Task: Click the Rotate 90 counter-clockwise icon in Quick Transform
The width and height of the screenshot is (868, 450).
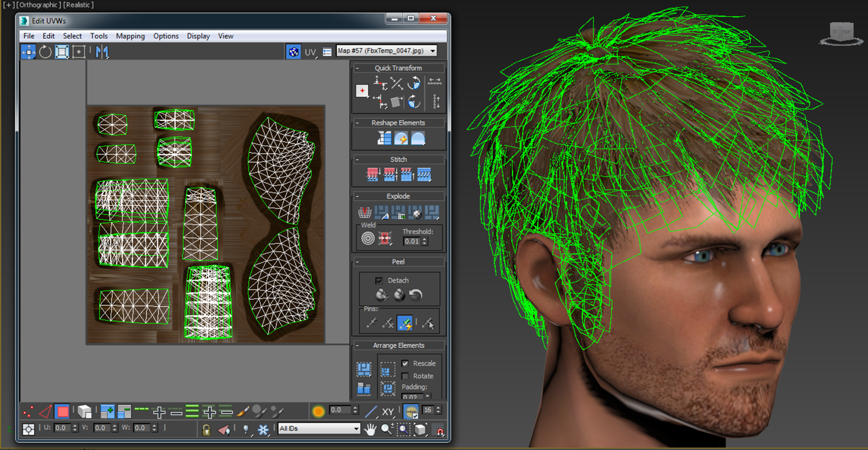Action: click(x=414, y=82)
